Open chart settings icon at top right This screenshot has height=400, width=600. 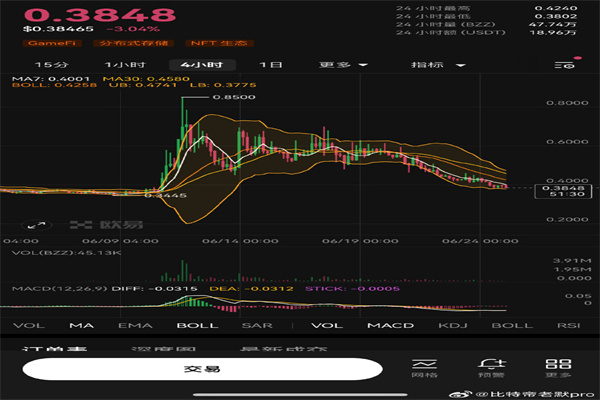point(564,65)
